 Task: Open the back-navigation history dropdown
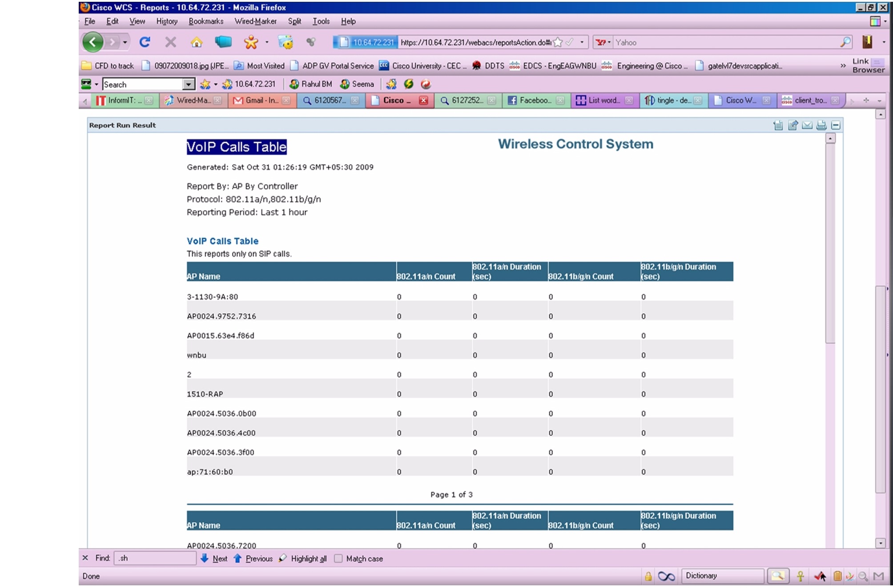(x=125, y=42)
